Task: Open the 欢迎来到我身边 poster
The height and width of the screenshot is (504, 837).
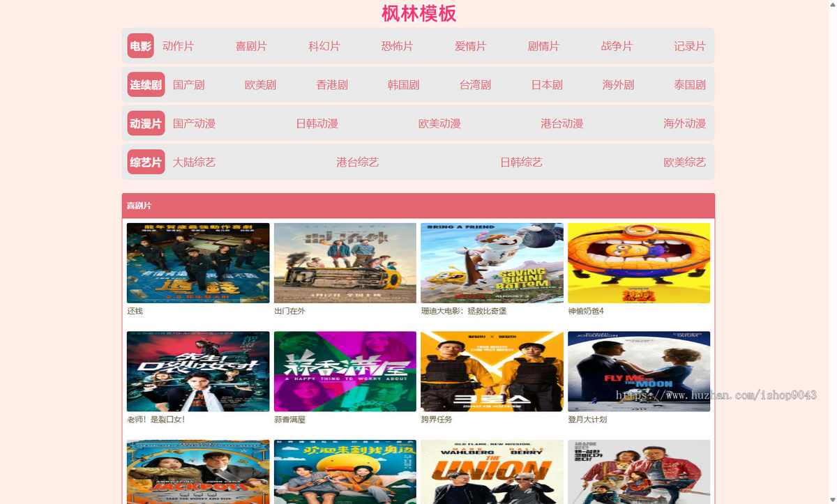Action: point(345,472)
